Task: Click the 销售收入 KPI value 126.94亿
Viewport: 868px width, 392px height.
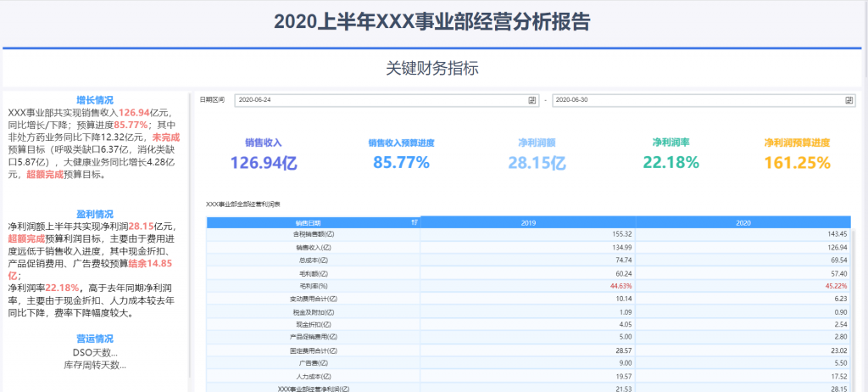Action: 264,162
